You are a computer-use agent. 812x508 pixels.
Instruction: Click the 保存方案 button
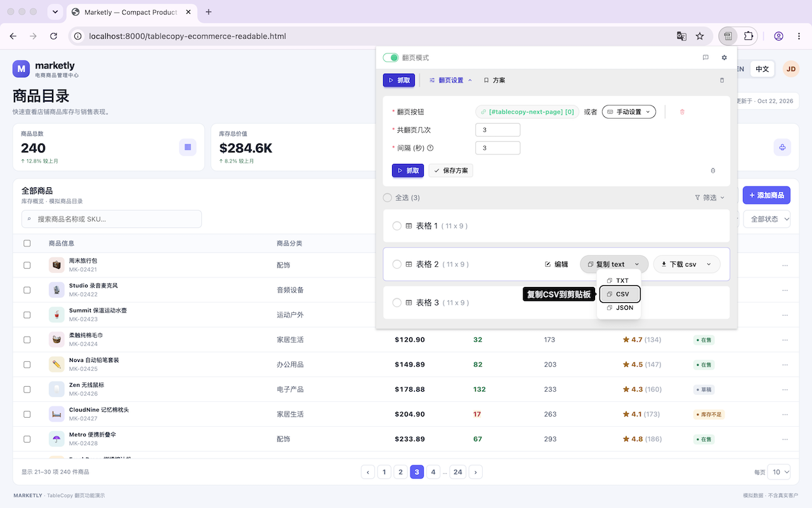coord(451,171)
